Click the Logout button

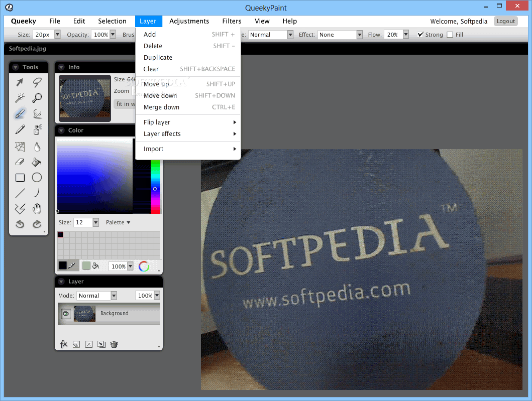point(505,21)
